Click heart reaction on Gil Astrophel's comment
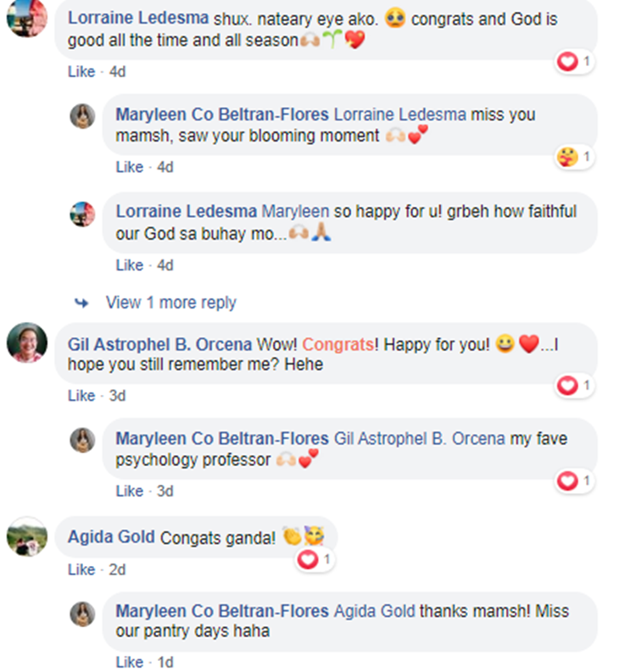The width and height of the screenshot is (636, 672). tap(574, 386)
